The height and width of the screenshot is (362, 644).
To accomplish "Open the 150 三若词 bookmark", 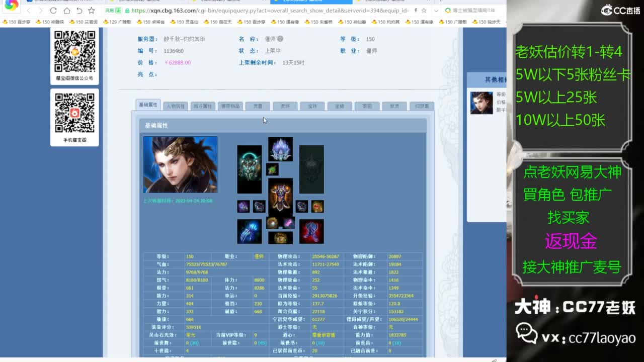I will 83,22.
